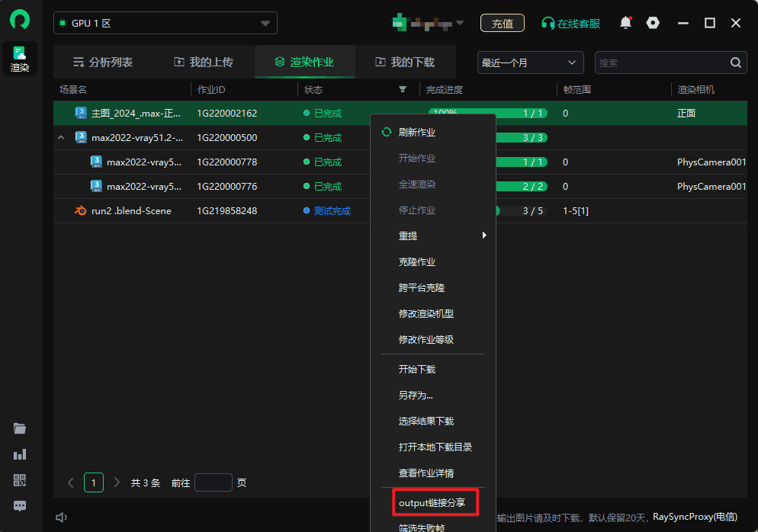Open the notification bell icon
The image size is (758, 532).
coord(625,24)
